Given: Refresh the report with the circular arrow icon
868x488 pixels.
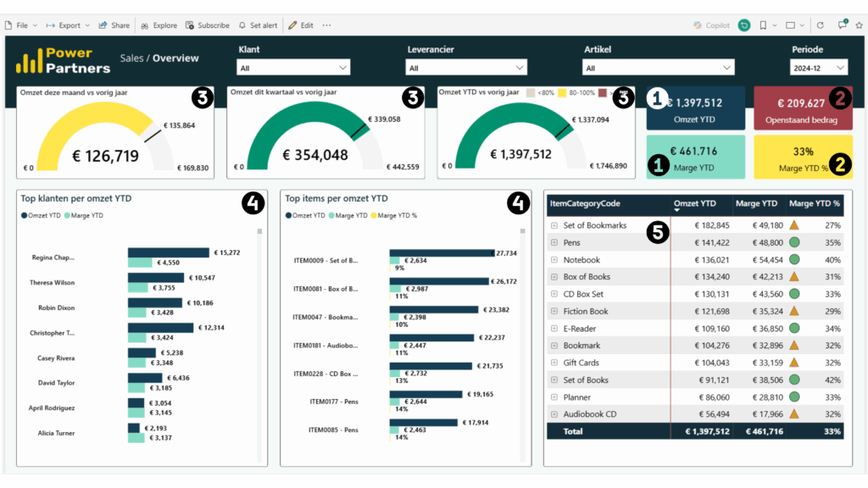Looking at the screenshot, I should pos(821,25).
